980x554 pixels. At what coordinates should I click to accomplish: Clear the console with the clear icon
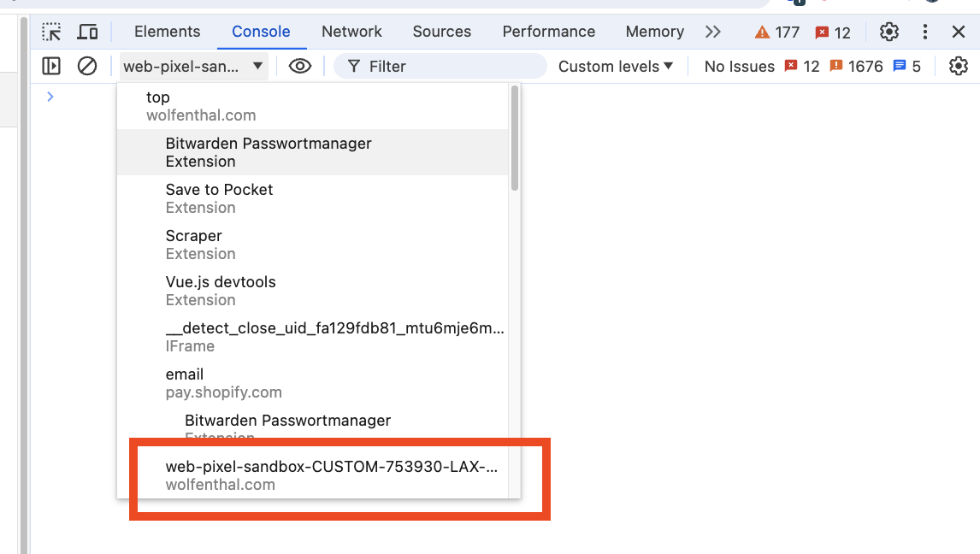[87, 66]
